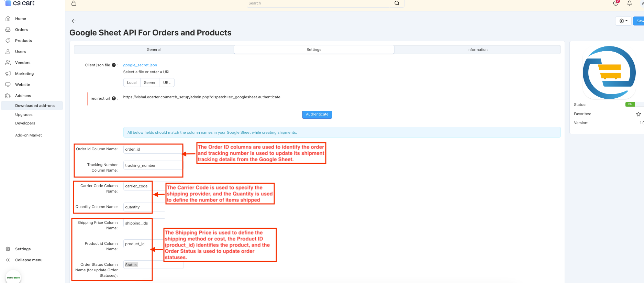Choose URL file source
644x283 pixels.
pyautogui.click(x=167, y=83)
